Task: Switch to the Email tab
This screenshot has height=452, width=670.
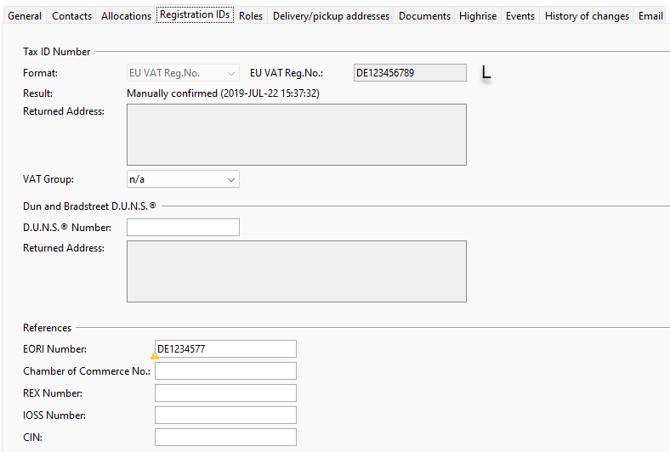Action: coord(650,16)
